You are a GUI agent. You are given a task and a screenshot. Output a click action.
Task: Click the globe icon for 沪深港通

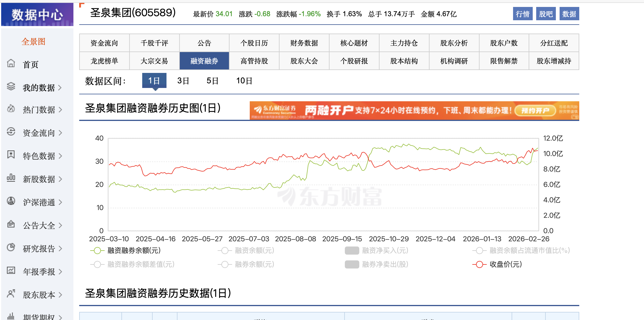(11, 201)
